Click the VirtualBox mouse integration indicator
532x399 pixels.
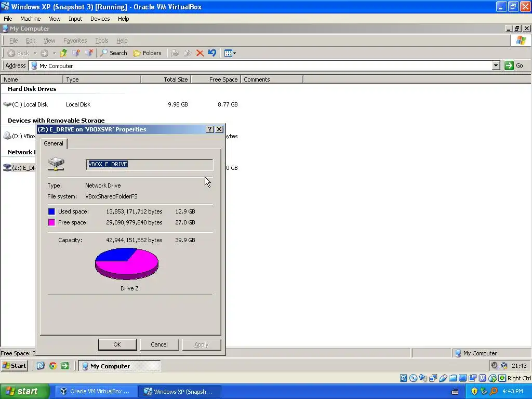tap(493, 378)
